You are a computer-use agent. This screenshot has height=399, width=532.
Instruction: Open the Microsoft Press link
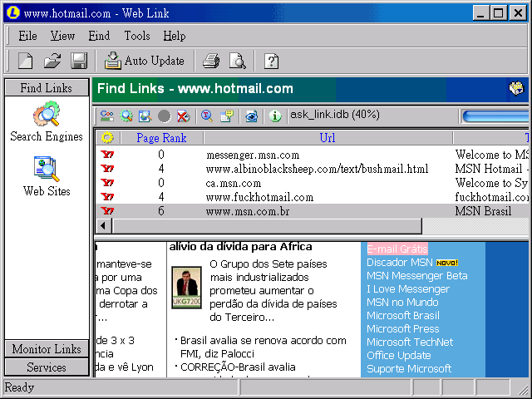pos(403,329)
